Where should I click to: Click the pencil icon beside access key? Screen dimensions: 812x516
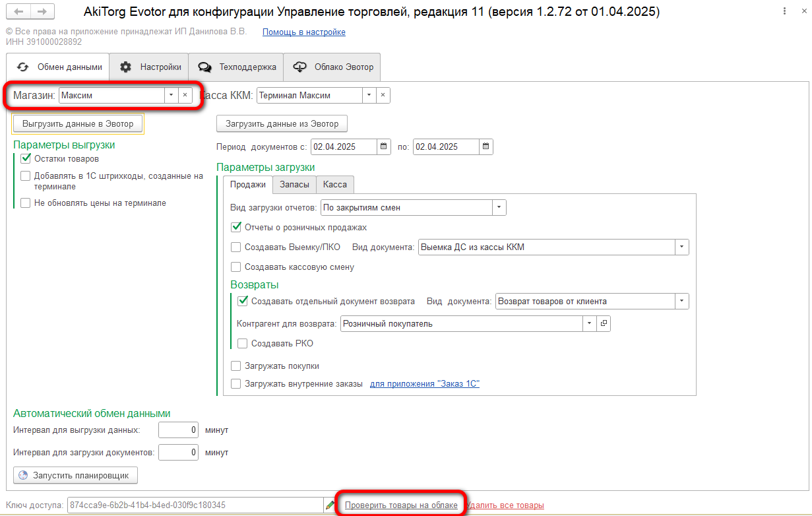pyautogui.click(x=330, y=505)
